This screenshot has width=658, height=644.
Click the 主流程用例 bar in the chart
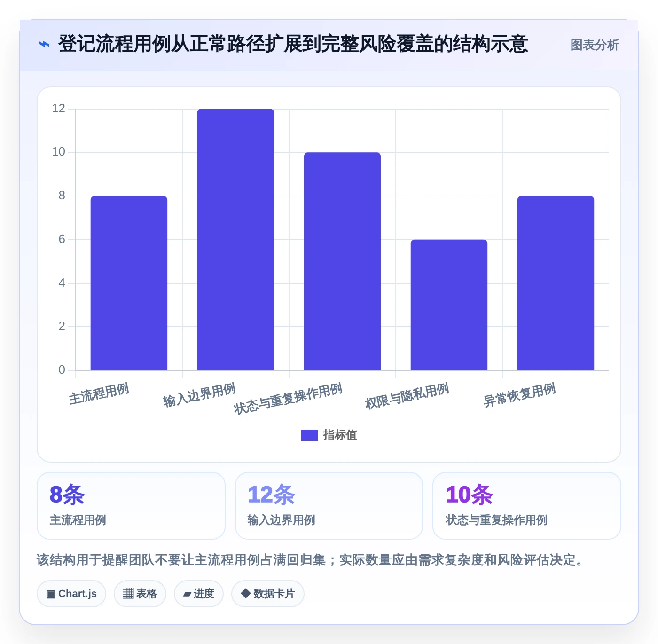click(x=129, y=283)
